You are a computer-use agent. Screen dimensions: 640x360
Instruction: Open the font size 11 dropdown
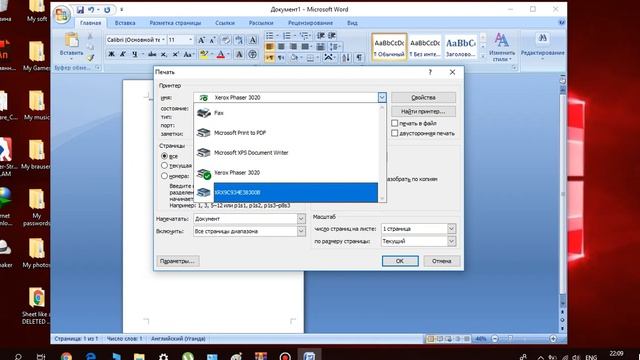(x=191, y=40)
